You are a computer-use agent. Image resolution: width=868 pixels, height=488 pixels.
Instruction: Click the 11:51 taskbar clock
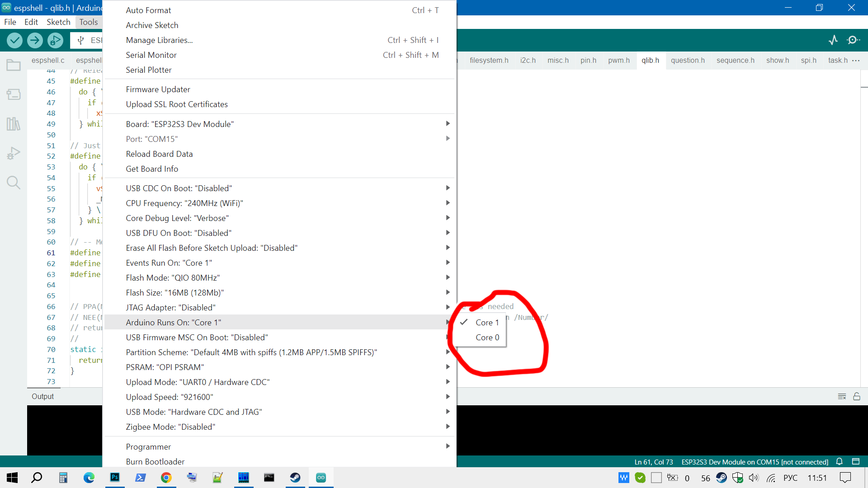tap(817, 478)
